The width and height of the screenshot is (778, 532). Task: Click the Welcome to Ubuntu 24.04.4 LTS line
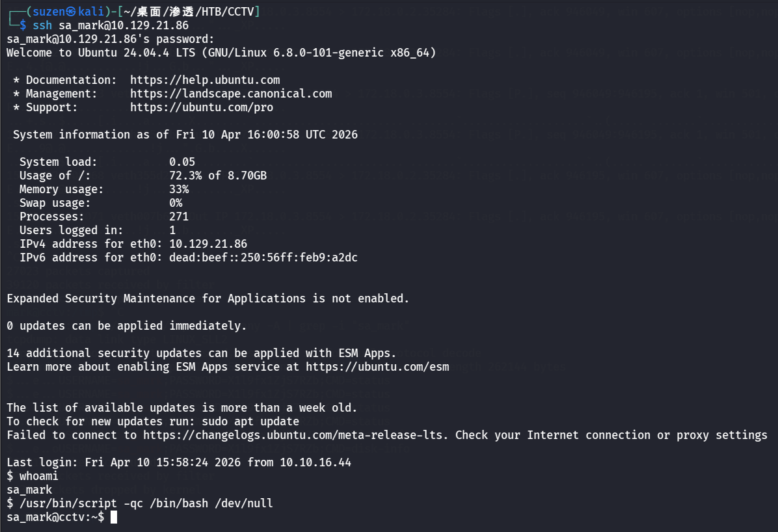click(221, 53)
